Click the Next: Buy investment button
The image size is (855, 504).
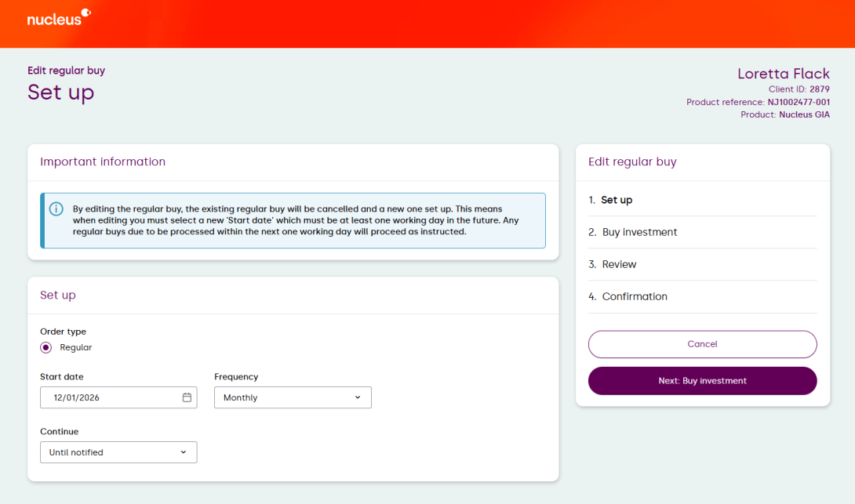(x=702, y=381)
